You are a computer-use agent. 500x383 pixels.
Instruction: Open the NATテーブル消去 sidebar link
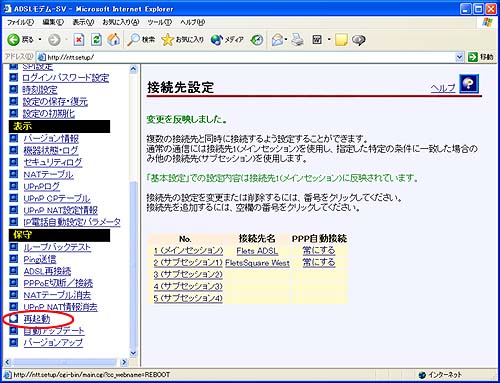pos(57,295)
